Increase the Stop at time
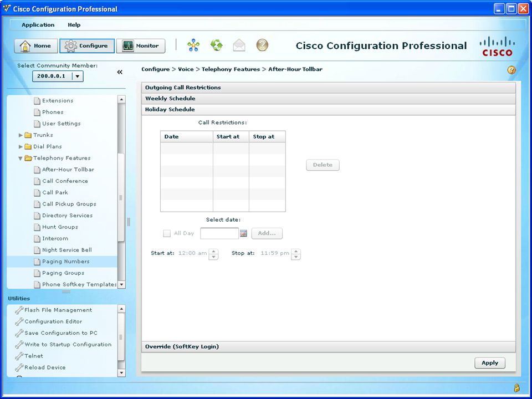This screenshot has width=532, height=399. point(296,252)
